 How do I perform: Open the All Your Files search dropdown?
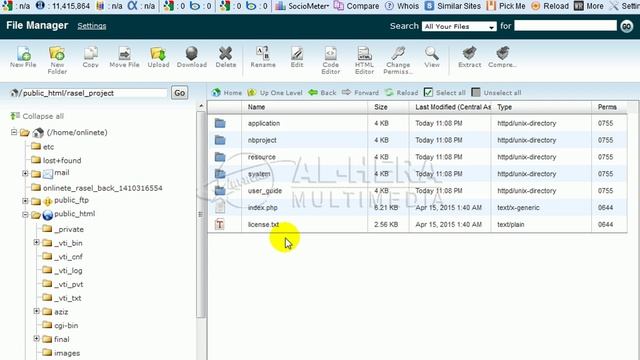(459, 27)
